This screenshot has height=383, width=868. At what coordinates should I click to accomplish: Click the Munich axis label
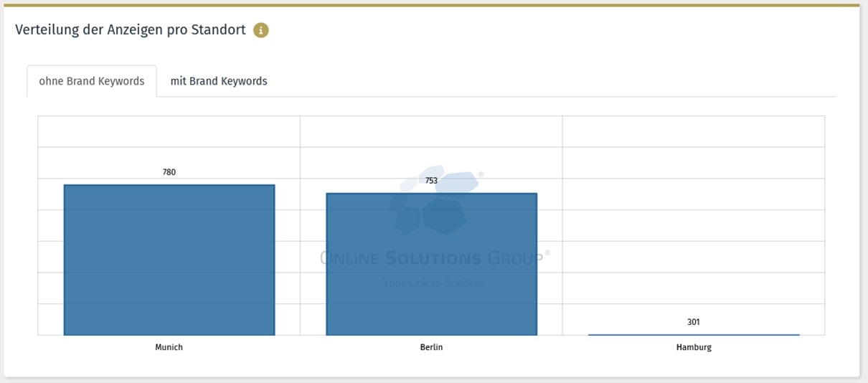169,347
